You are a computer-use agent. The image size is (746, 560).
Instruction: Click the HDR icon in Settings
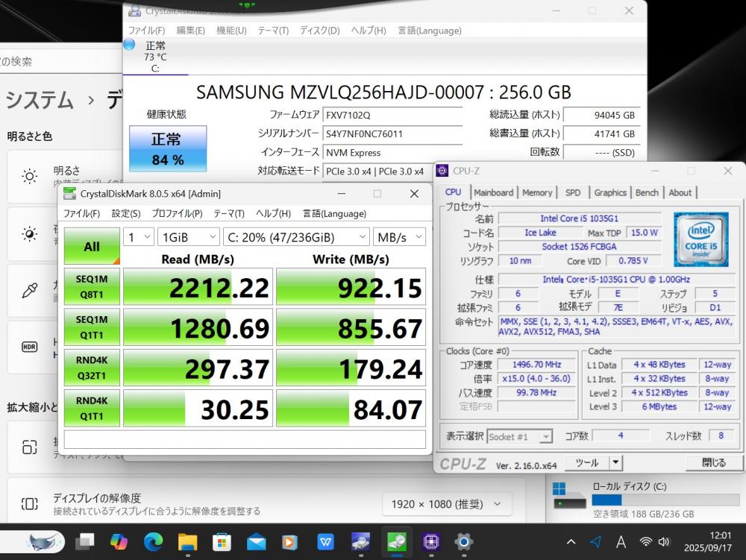[x=30, y=347]
